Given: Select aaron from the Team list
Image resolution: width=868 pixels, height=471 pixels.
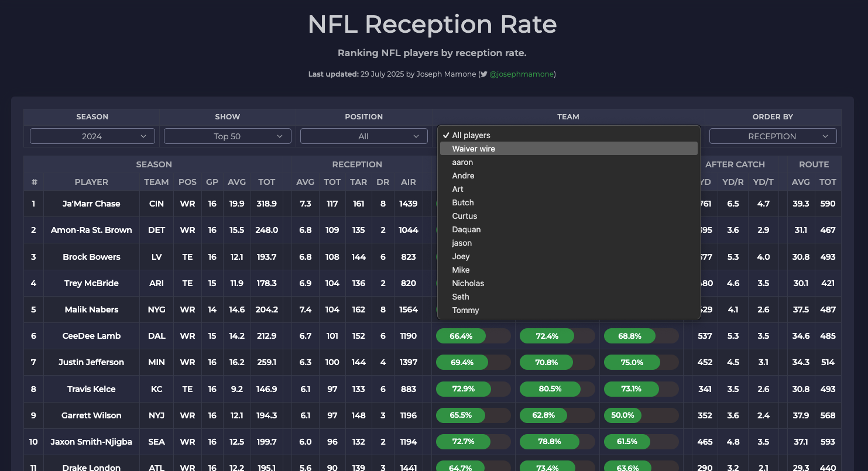Looking at the screenshot, I should coord(568,162).
